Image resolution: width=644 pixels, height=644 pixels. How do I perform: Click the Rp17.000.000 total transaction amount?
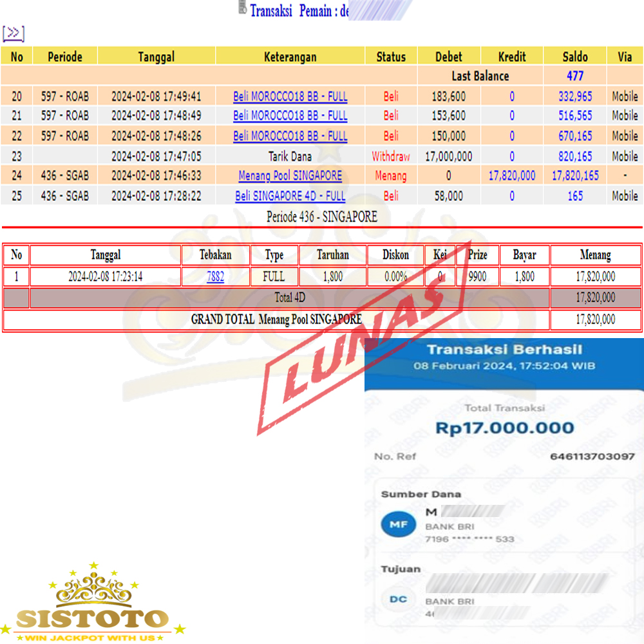[504, 428]
